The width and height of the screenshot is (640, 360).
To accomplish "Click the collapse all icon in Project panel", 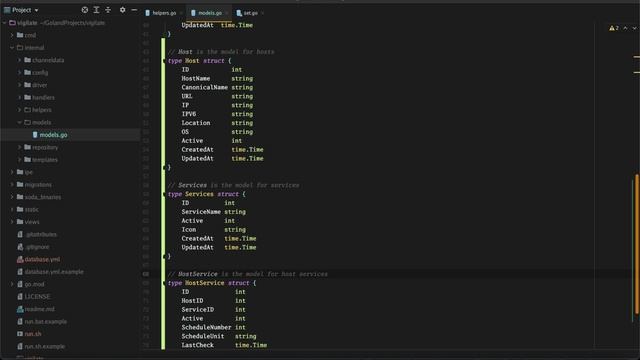I will [108, 10].
